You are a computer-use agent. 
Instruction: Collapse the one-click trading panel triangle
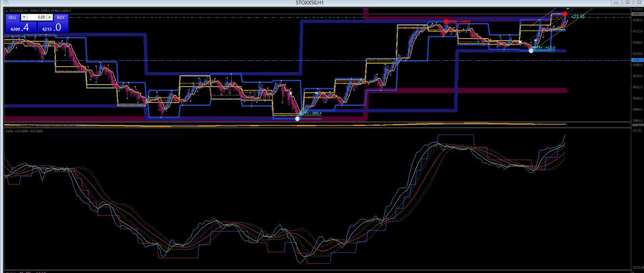[x=7, y=11]
